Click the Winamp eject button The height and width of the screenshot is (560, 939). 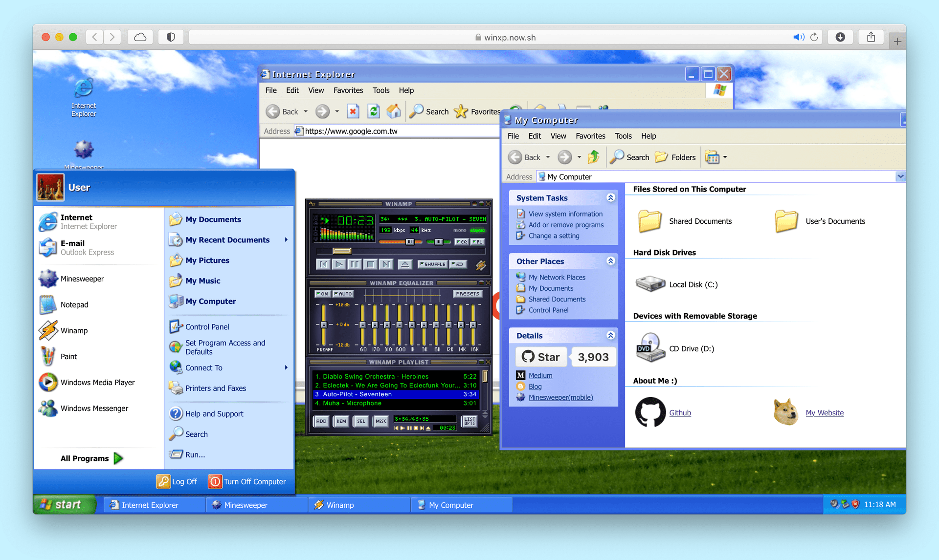(x=404, y=264)
